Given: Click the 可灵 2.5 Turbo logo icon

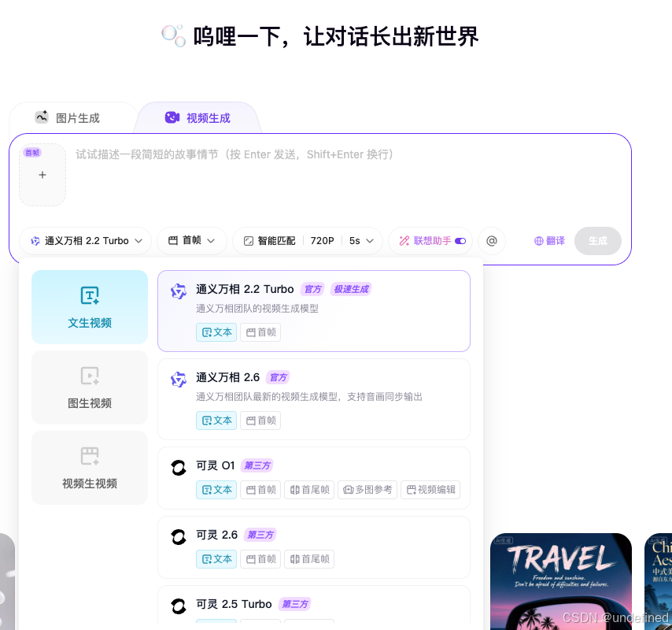Looking at the screenshot, I should tap(179, 606).
